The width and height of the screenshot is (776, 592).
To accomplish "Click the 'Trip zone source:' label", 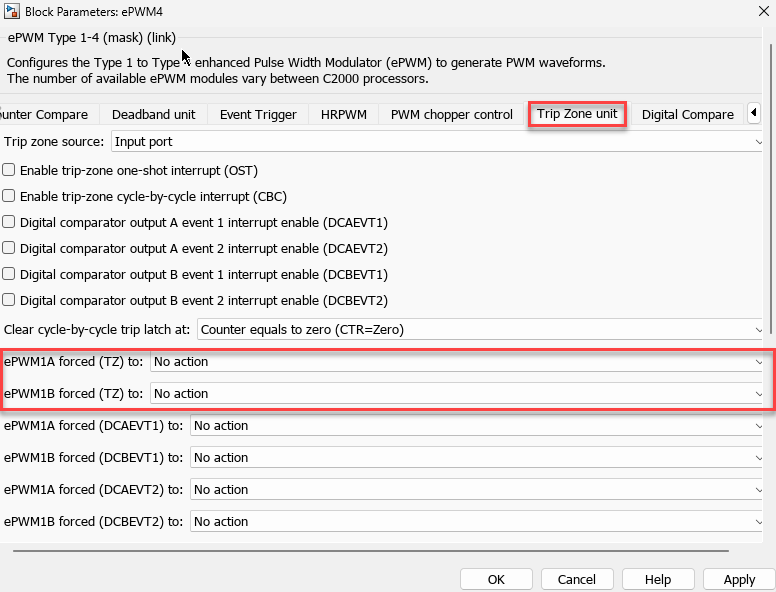I will (x=54, y=142).
